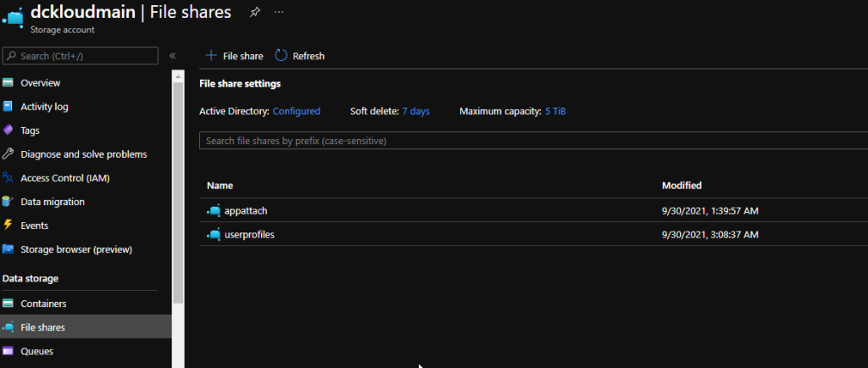Select Containers under Data storage
The image size is (868, 368).
43,304
